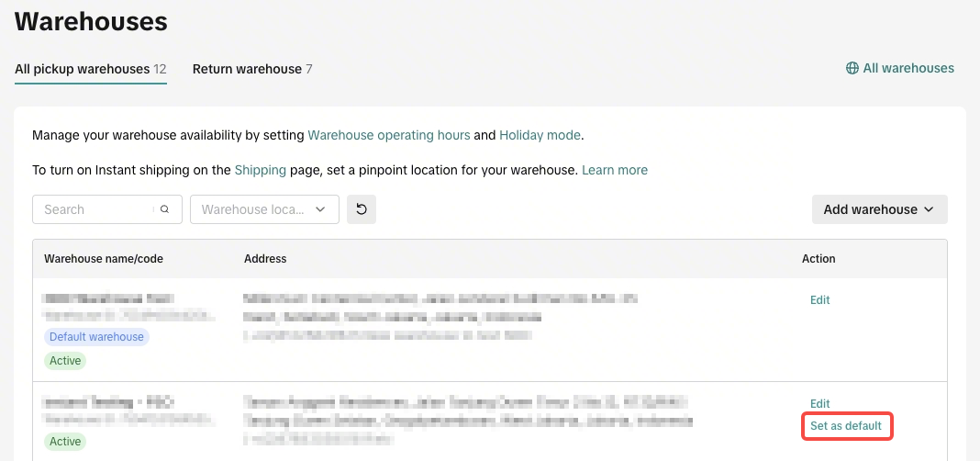Follow the Shipping page link
This screenshot has width=980, height=461.
(260, 170)
